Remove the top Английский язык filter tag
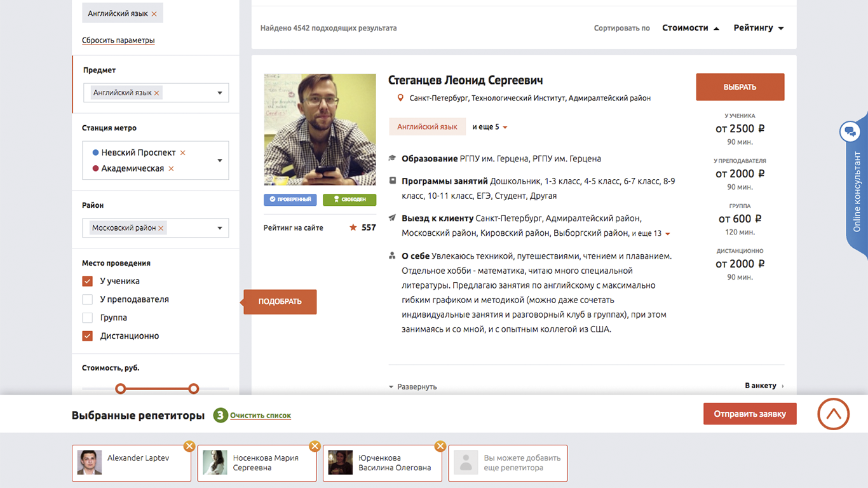 pos(154,13)
